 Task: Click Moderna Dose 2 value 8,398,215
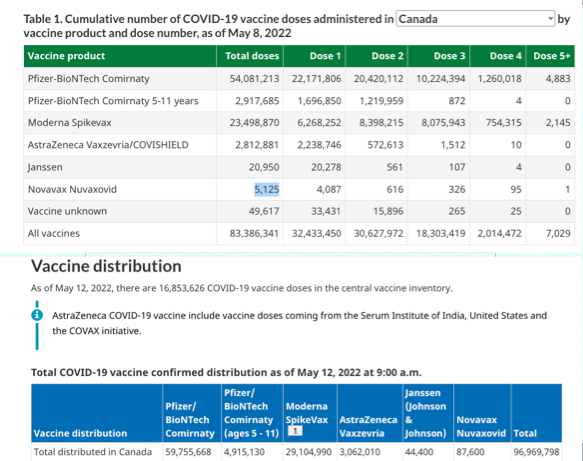(381, 123)
